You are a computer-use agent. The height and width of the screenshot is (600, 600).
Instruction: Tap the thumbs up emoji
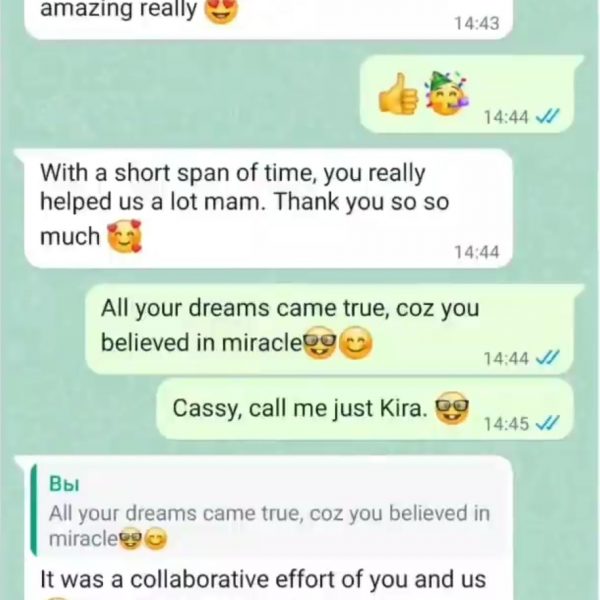[x=398, y=94]
